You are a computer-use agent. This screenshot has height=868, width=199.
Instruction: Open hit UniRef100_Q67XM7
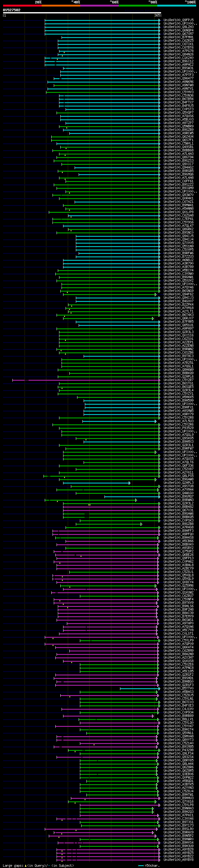click(178, 34)
